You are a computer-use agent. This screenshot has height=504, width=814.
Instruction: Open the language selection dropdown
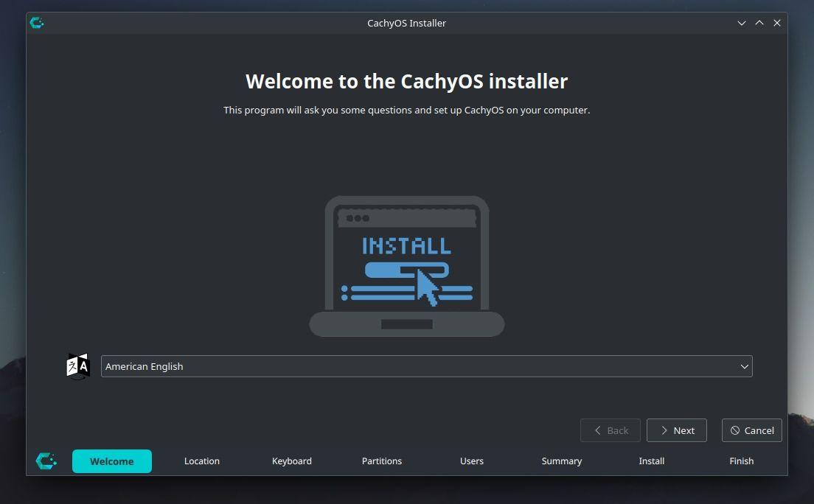point(426,366)
